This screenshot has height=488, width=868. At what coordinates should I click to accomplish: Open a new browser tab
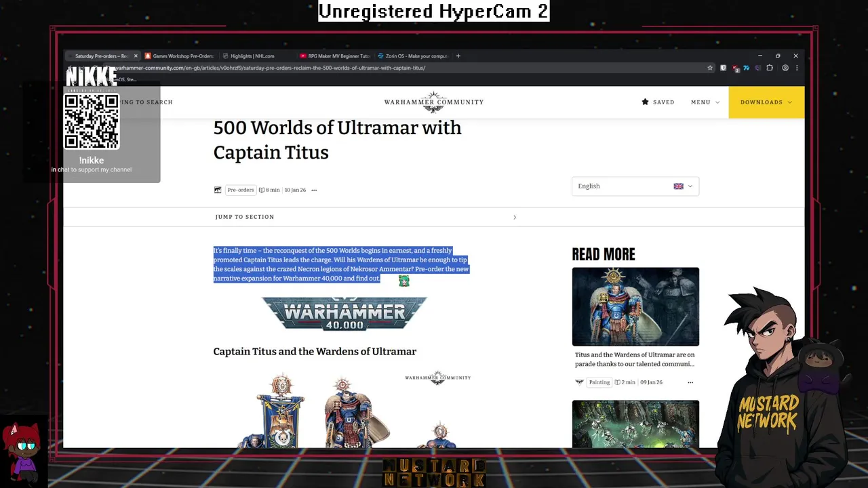point(458,56)
